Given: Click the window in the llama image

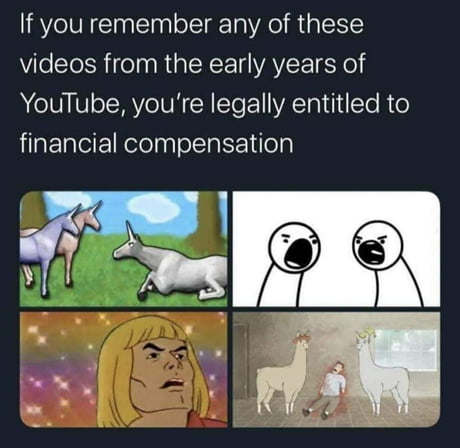Looking at the screenshot, I should (x=407, y=350).
